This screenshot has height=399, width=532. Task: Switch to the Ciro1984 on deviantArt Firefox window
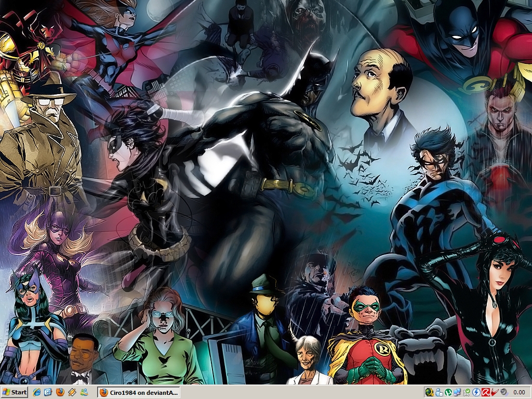point(138,393)
